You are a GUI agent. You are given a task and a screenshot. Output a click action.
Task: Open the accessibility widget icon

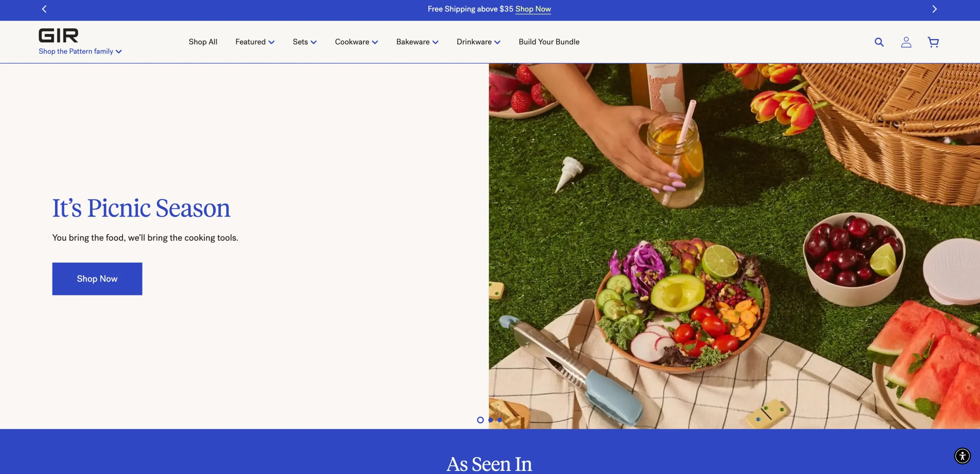coord(962,456)
